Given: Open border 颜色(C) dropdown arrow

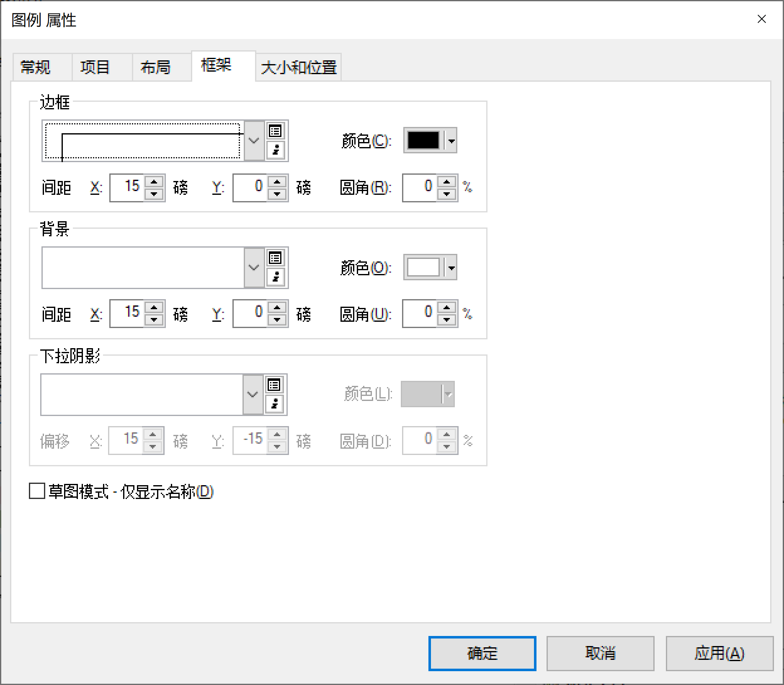Looking at the screenshot, I should 451,141.
